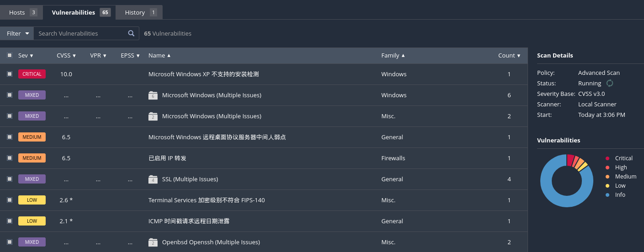
Task: Open Terminal Services FIPS-140 vulnerability entry
Action: pyautogui.click(x=206, y=200)
